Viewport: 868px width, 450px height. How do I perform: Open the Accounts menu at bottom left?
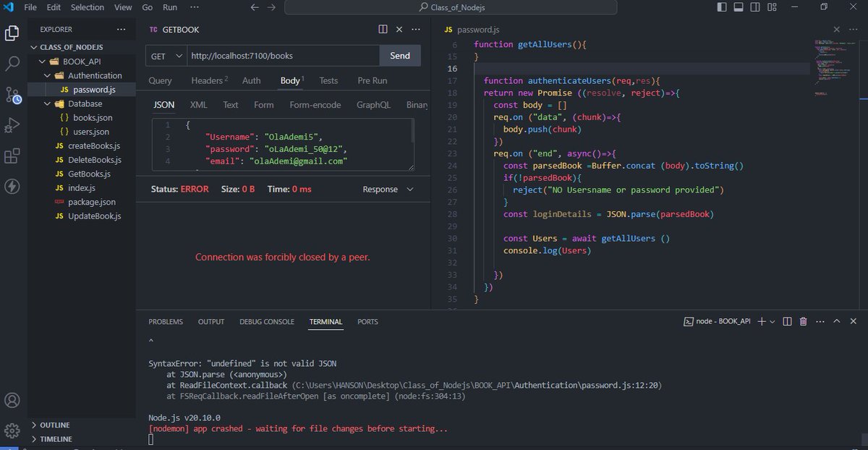click(x=12, y=399)
